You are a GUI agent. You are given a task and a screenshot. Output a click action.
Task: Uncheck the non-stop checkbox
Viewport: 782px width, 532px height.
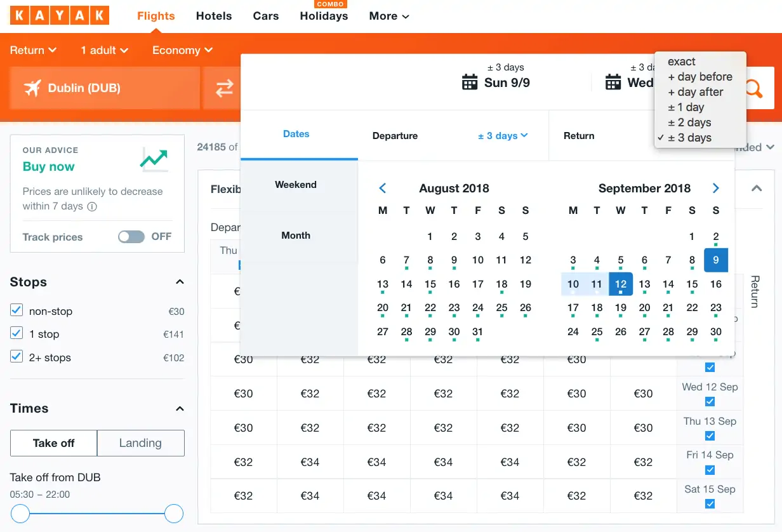point(17,311)
